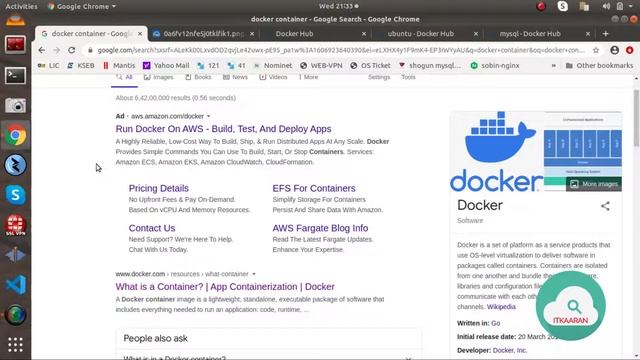This screenshot has width=640, height=360.
Task: Close the Docker Hub tab
Action: click(364, 34)
